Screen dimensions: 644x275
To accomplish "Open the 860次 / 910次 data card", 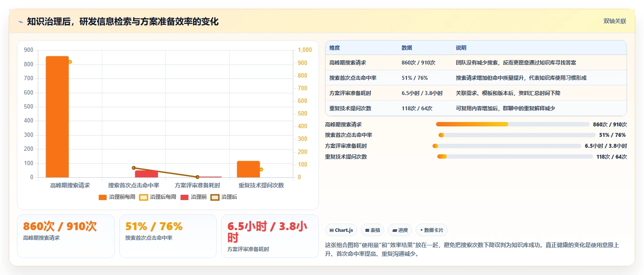I will pyautogui.click(x=66, y=236).
